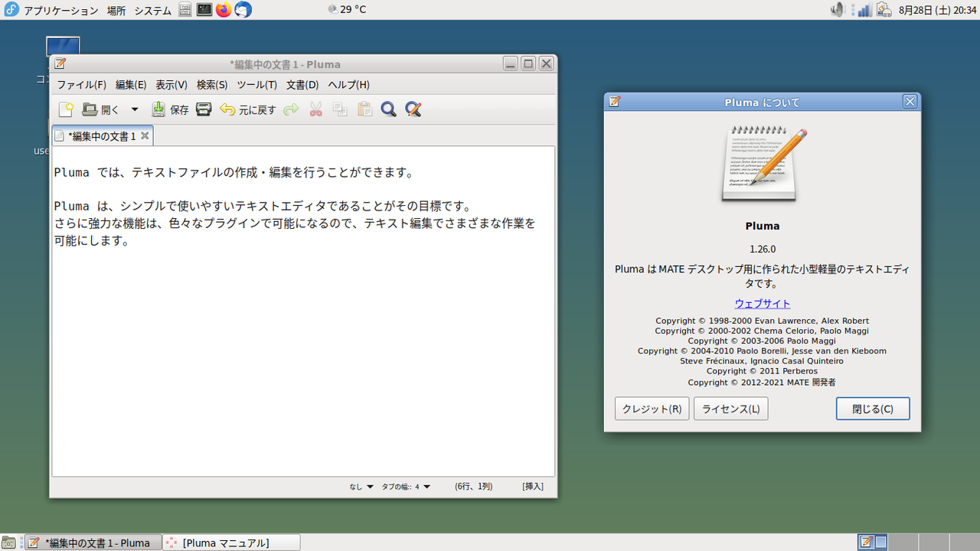The width and height of the screenshot is (980, 551).
Task: Click the ライセンス(L) license button
Action: (731, 409)
